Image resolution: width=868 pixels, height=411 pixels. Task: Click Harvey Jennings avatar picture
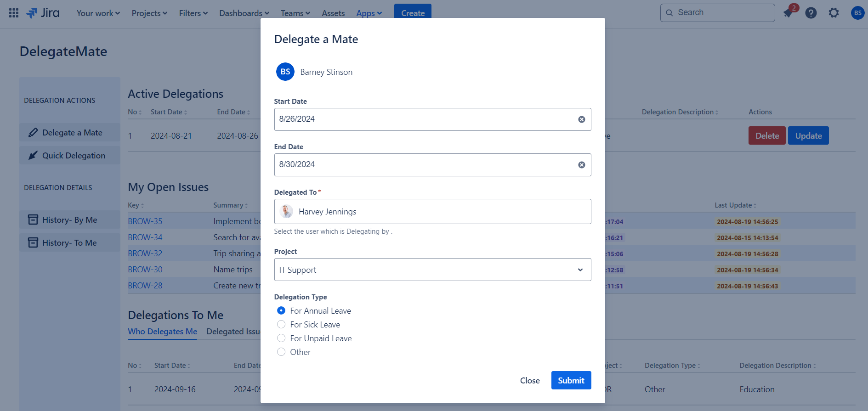click(286, 211)
